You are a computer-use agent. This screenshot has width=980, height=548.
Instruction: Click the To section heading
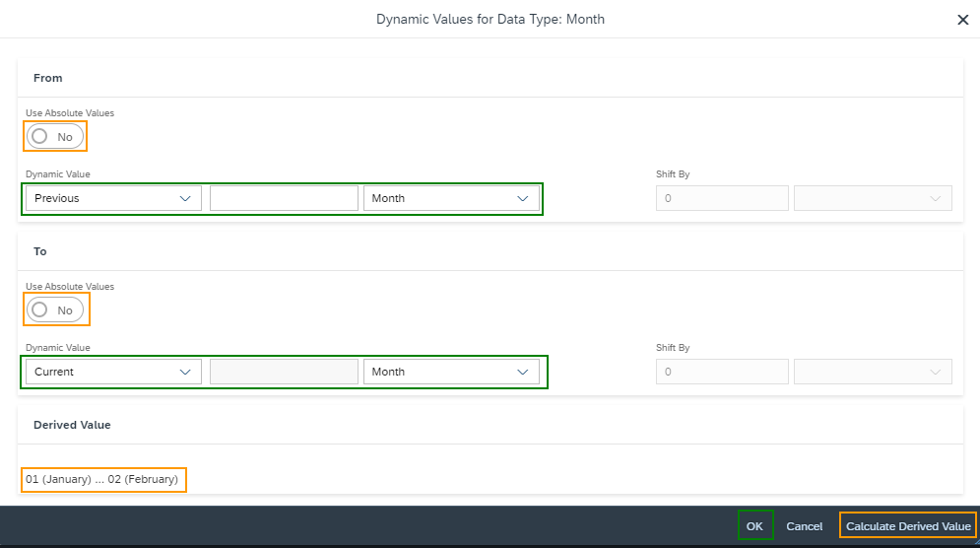(40, 251)
